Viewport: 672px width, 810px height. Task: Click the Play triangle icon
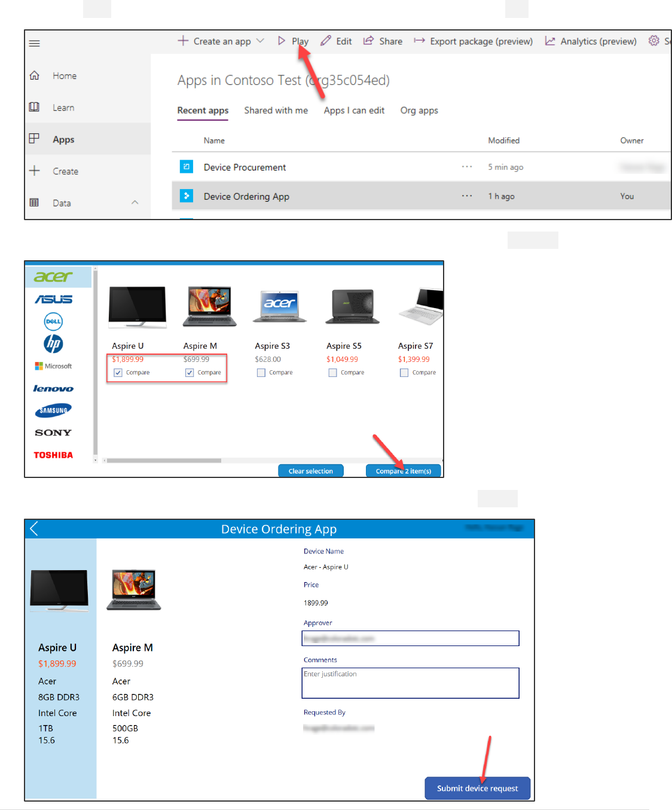click(x=282, y=41)
